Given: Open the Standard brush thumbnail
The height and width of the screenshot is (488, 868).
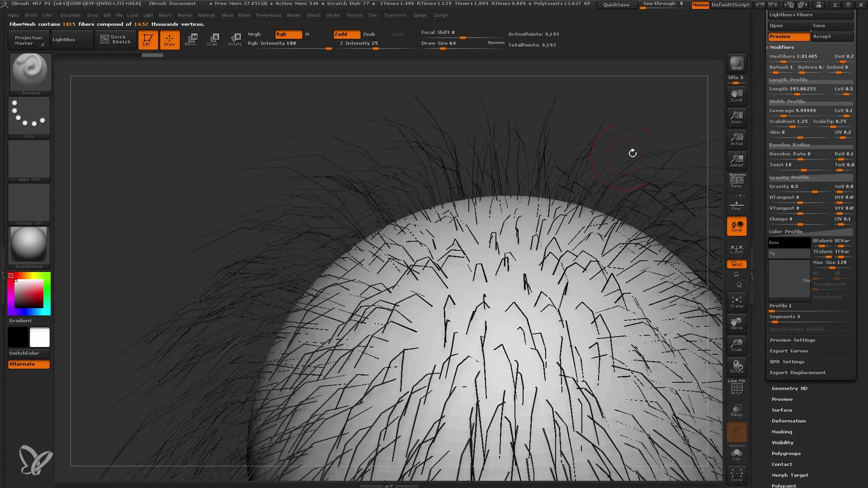Looking at the screenshot, I should pyautogui.click(x=30, y=73).
